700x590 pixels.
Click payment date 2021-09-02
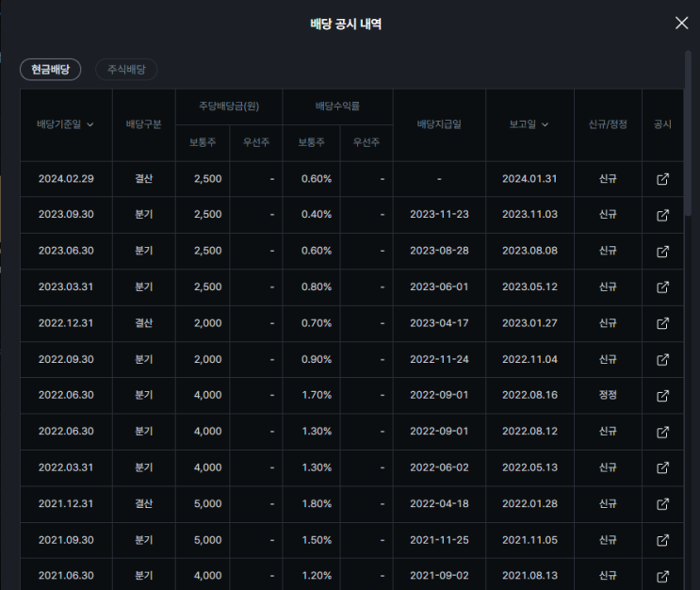[439, 576]
